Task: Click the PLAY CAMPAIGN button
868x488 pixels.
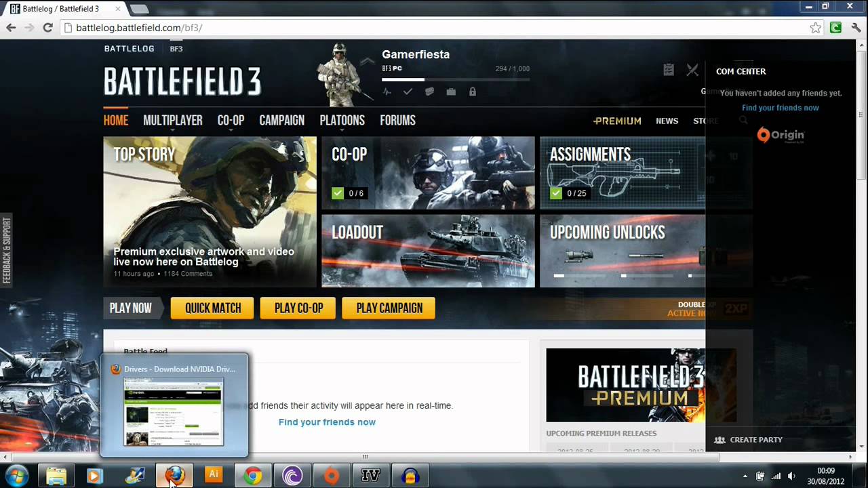Action: click(389, 308)
